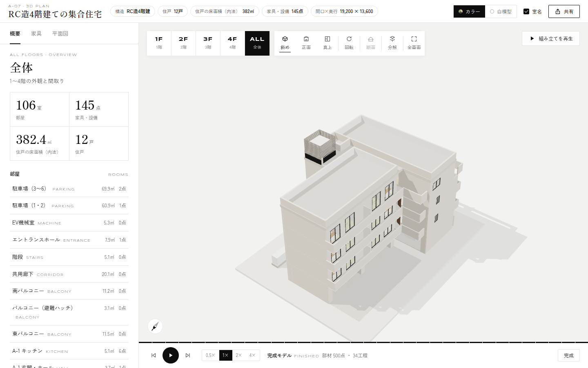Select the 共用廊下 CORRIDOR row

pos(69,274)
